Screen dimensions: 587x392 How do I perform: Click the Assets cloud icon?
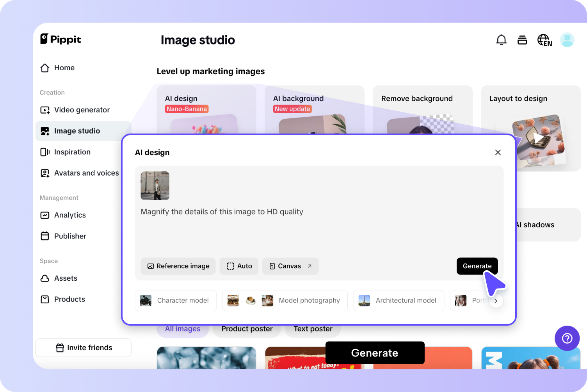pos(45,278)
